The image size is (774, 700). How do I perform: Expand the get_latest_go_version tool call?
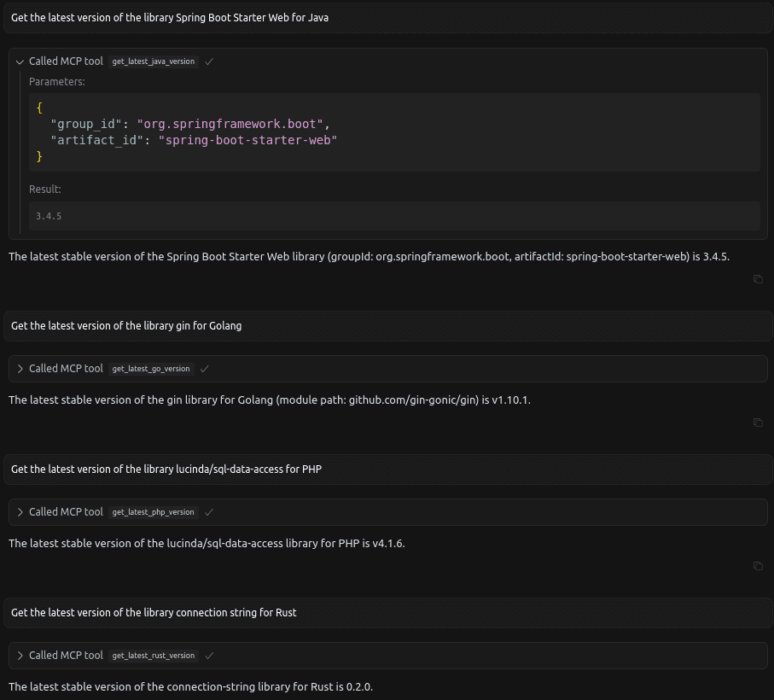20,369
